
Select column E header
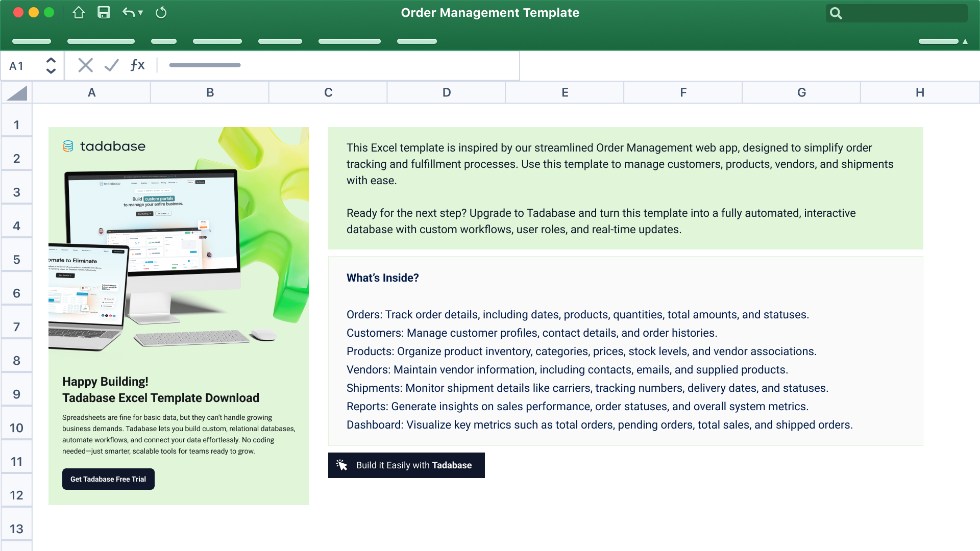[565, 93]
